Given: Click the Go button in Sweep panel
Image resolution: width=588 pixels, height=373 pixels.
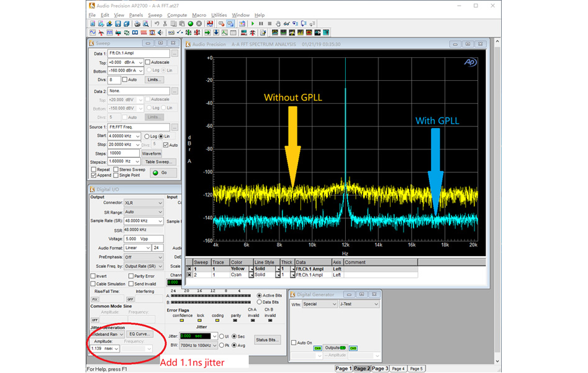Looking at the screenshot, I should click(163, 173).
